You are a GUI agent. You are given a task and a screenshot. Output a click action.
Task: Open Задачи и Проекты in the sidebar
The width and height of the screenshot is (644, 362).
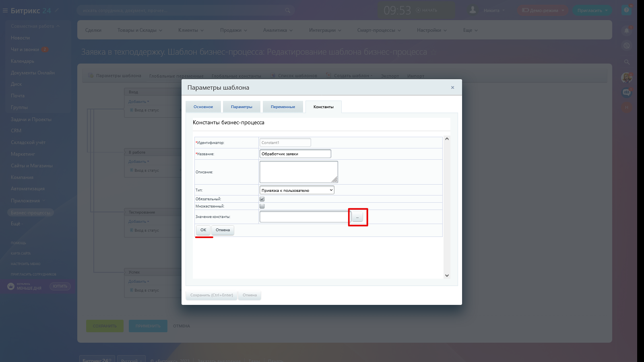coord(31,119)
